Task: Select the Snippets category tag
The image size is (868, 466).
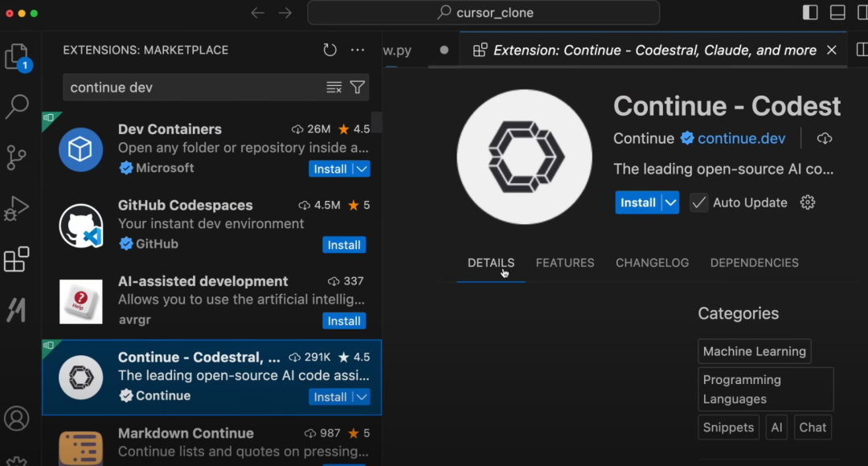Action: click(728, 427)
